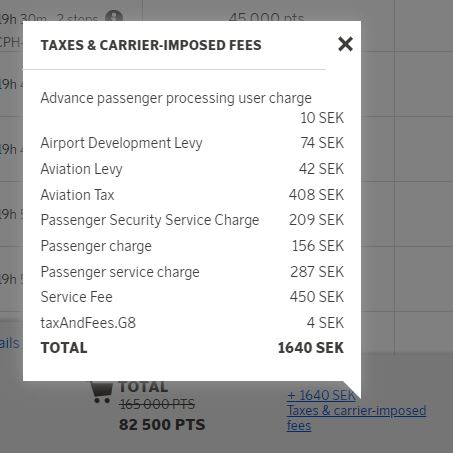This screenshot has width=453, height=453.
Task: Click the Service Fee 450 SEK line
Action: [x=192, y=297]
